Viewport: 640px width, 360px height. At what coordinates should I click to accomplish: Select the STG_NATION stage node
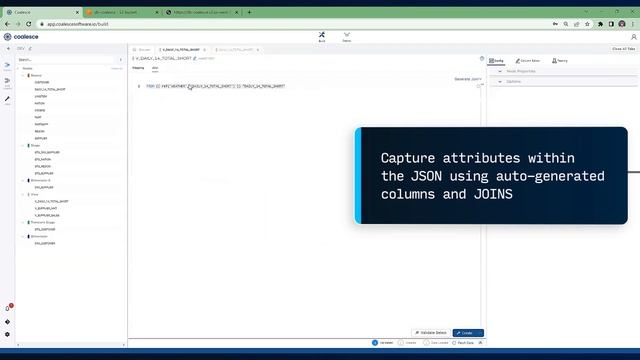[x=43, y=160]
